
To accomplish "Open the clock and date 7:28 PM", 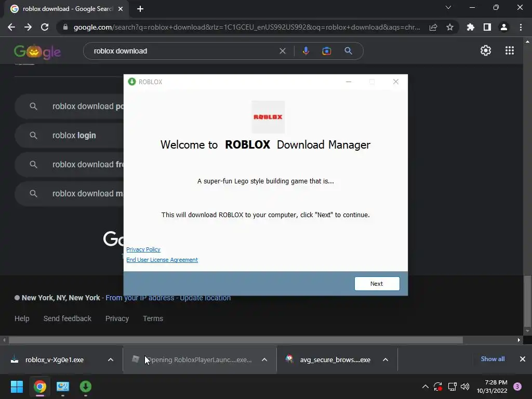I will [x=493, y=387].
